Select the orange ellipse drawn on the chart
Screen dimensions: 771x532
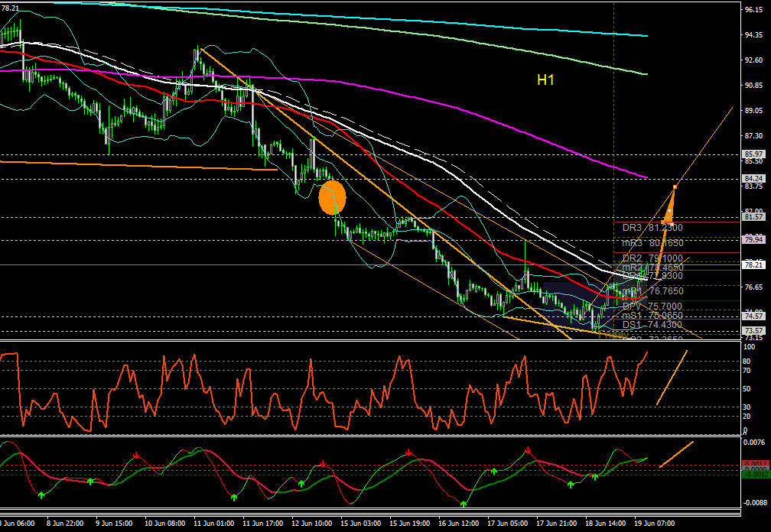[333, 197]
